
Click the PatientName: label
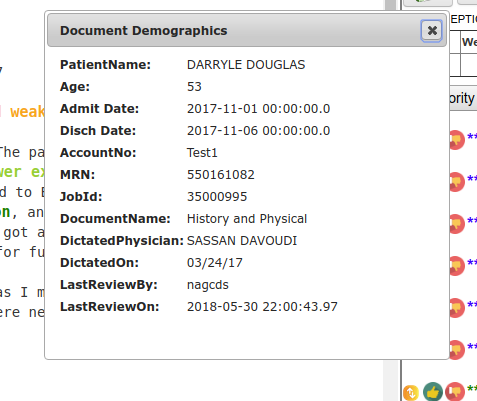pos(105,65)
